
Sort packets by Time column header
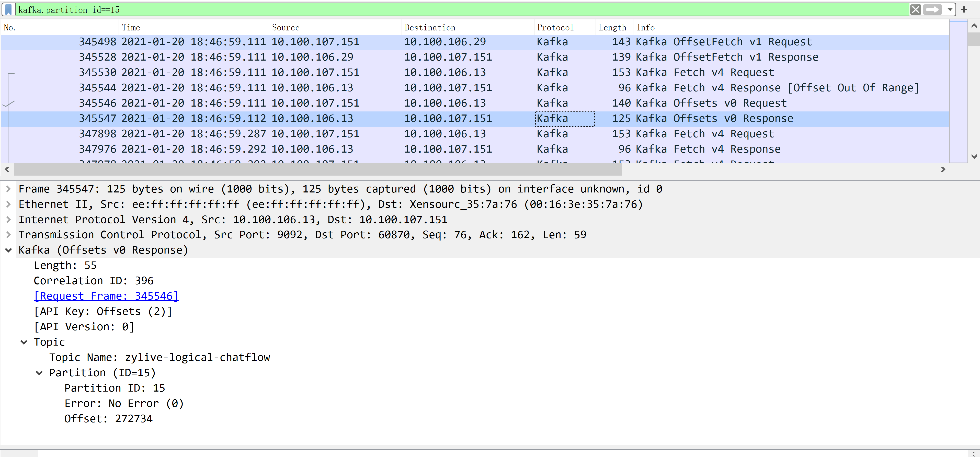coord(131,27)
